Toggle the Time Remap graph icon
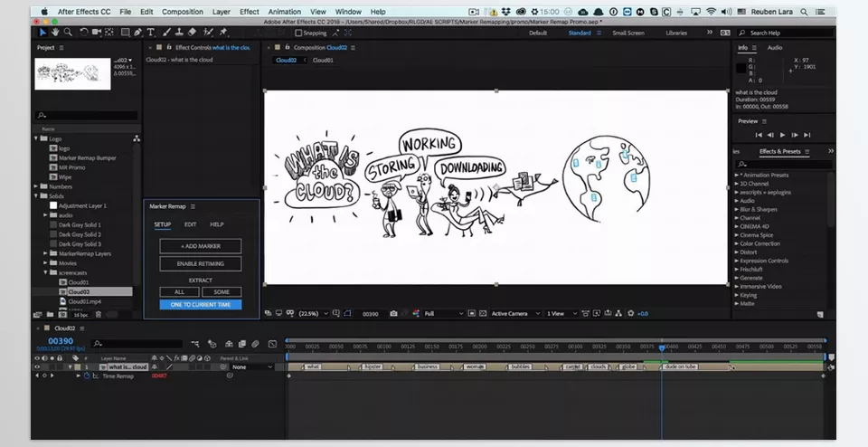The height and width of the screenshot is (447, 868). click(95, 376)
